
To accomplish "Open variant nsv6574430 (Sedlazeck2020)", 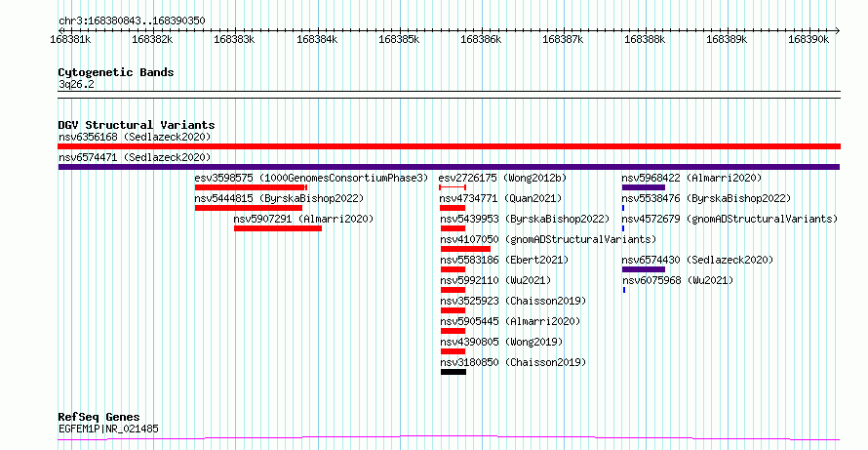I will [x=697, y=260].
